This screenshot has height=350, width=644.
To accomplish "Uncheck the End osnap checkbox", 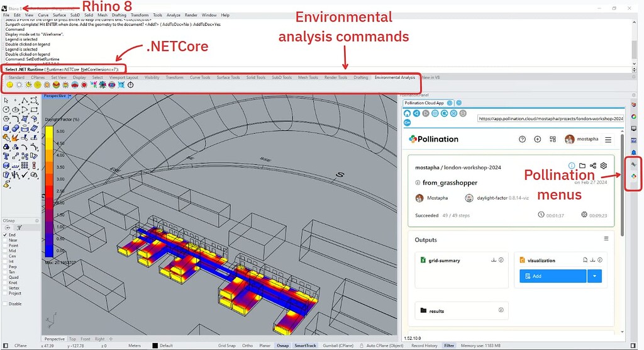I will click(x=5, y=235).
